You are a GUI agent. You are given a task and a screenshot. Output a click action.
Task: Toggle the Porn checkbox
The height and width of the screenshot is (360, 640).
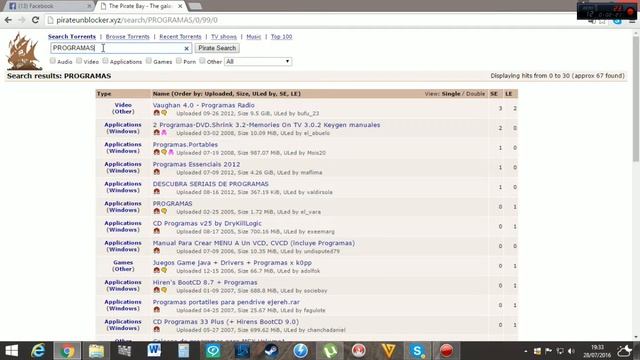[x=179, y=61]
